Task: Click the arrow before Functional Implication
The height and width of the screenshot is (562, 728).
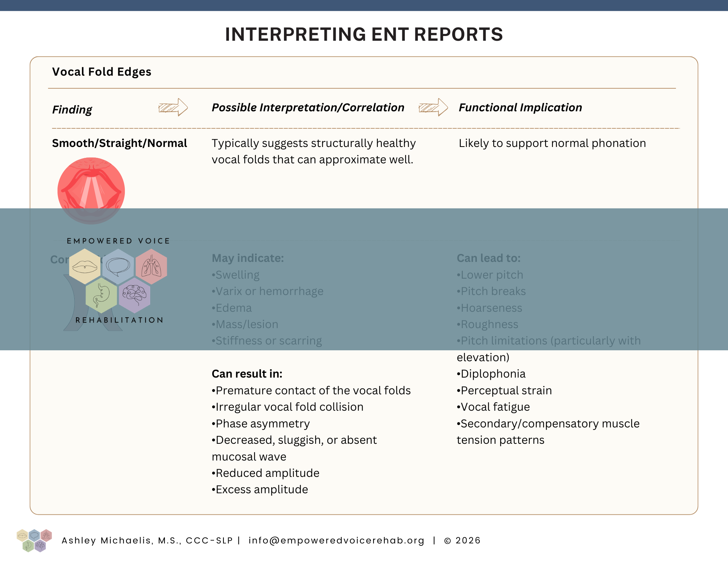Action: pyautogui.click(x=433, y=107)
